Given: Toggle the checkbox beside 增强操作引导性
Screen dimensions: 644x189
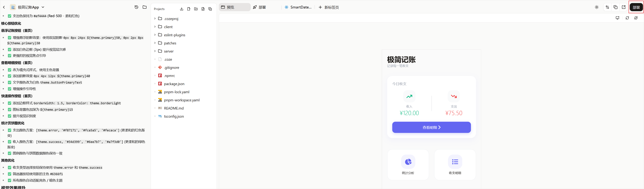Looking at the screenshot, I should (x=9, y=89).
